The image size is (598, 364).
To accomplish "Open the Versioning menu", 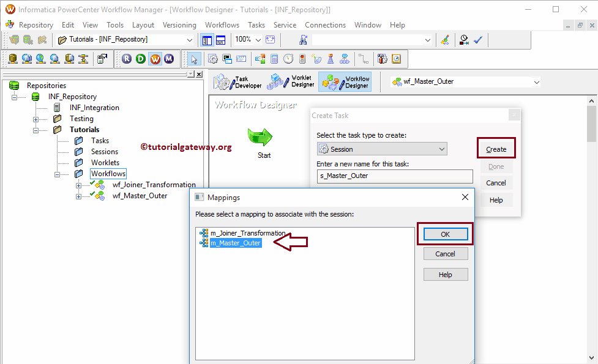I will pos(179,24).
